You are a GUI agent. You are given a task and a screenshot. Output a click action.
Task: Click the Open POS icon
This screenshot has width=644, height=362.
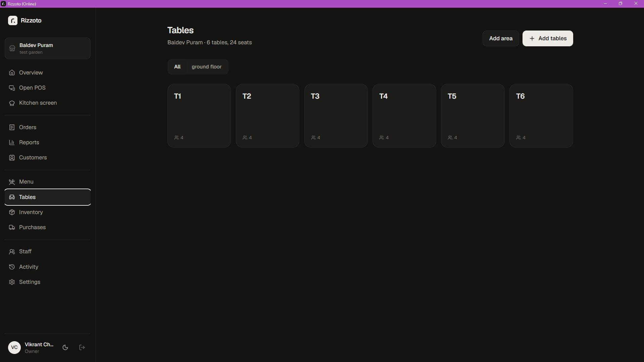coord(12,88)
